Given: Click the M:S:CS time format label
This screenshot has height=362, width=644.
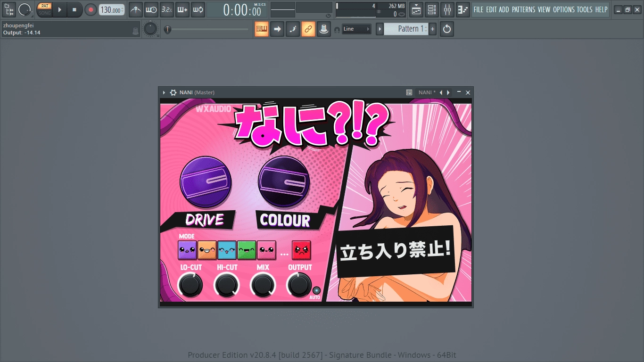Looking at the screenshot, I should click(x=260, y=4).
